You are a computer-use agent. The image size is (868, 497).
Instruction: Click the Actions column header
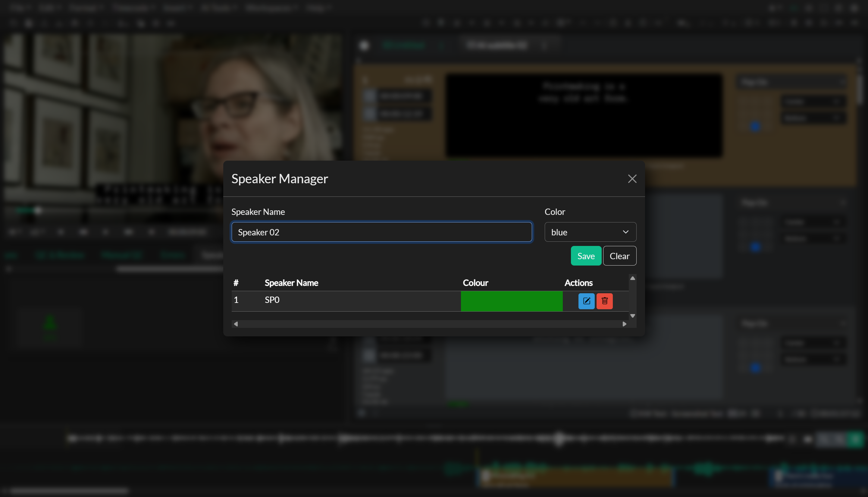[x=578, y=283]
